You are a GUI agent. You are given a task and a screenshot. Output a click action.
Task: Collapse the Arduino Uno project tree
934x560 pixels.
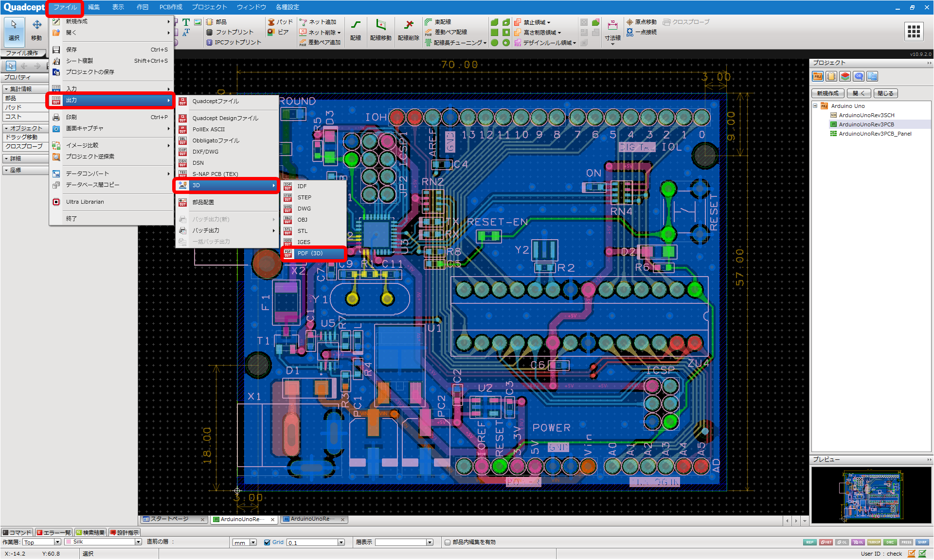point(815,106)
